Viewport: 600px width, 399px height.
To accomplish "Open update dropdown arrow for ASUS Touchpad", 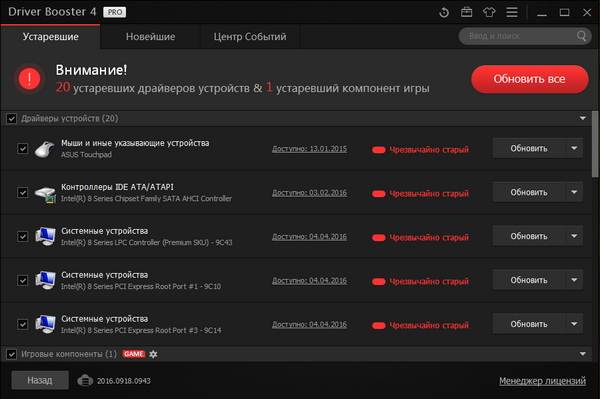I will point(574,148).
